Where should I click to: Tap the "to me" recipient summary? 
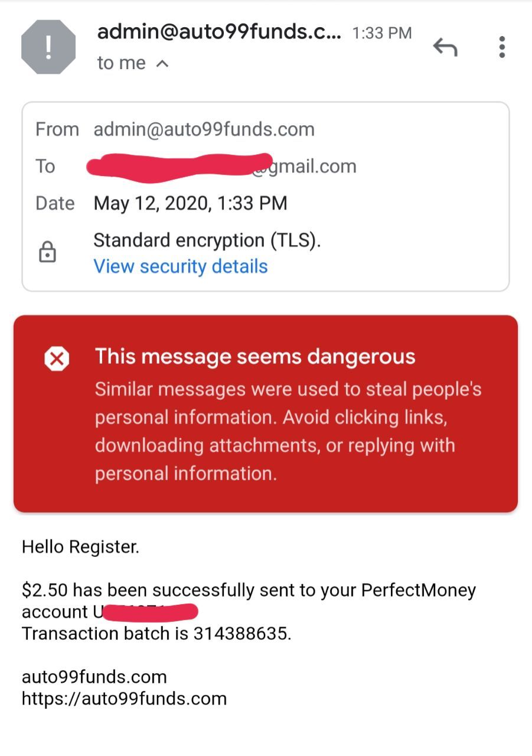(x=122, y=63)
